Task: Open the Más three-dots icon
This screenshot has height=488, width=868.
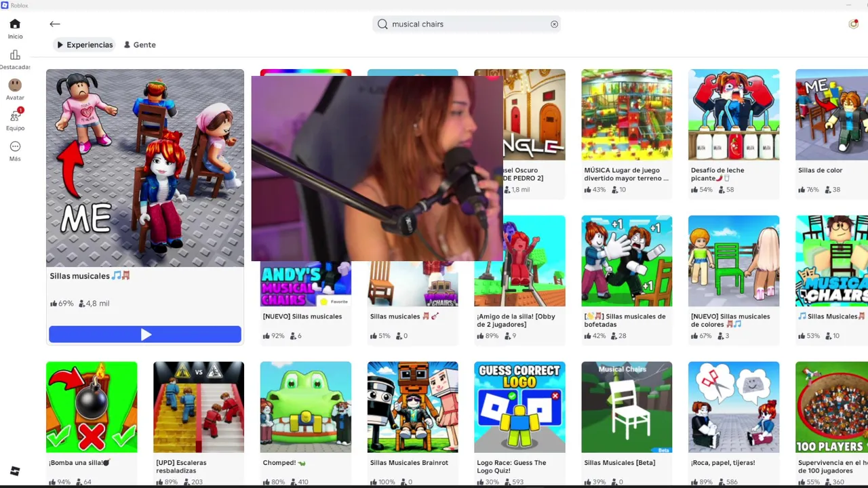Action: (x=15, y=146)
